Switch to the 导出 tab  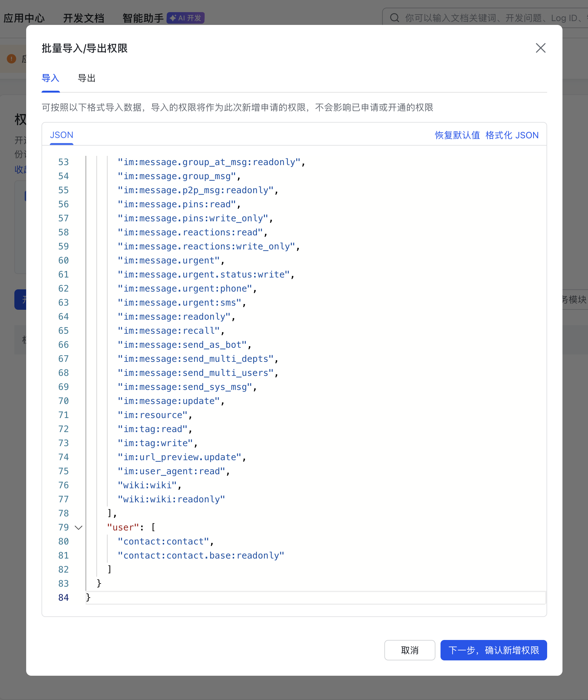(86, 78)
